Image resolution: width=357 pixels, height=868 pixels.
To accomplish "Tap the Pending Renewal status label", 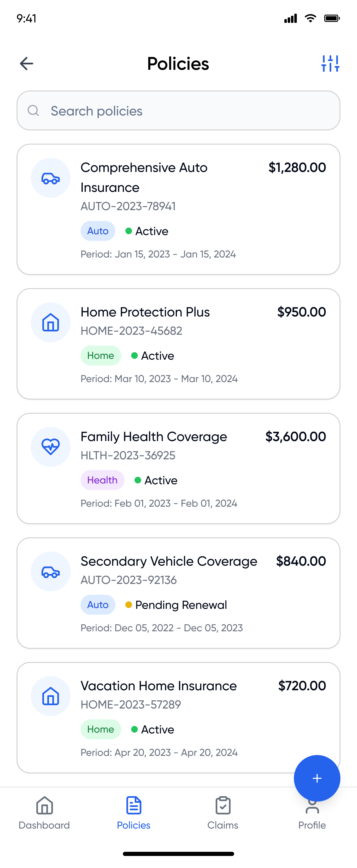I will 181,605.
